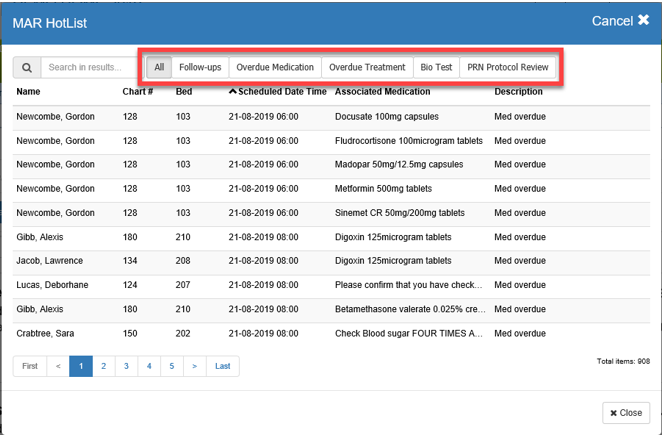The width and height of the screenshot is (662, 436).
Task: Switch to the Follow-ups filter
Action: pyautogui.click(x=200, y=68)
